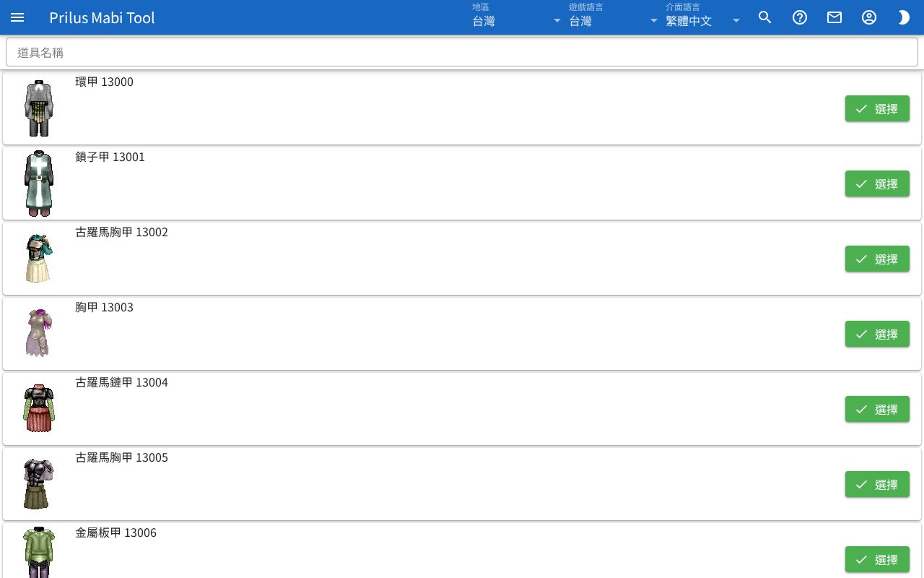Click the 胸甲 13003 item name

(105, 307)
